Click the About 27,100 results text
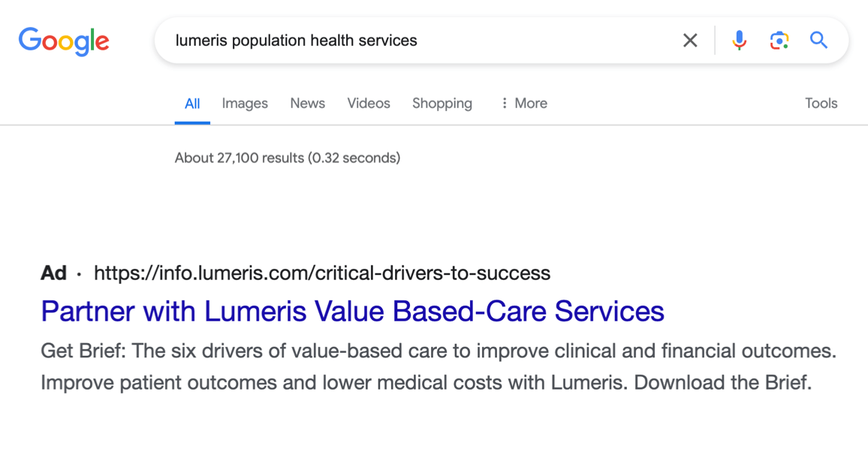 tap(288, 158)
